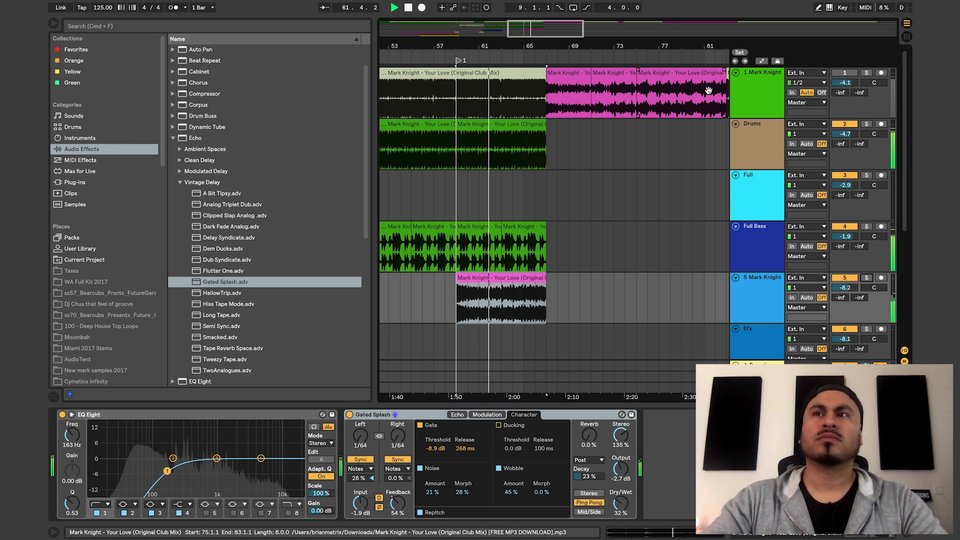Click the Tap tempo button
Image resolution: width=960 pixels, height=540 pixels.
point(81,7)
